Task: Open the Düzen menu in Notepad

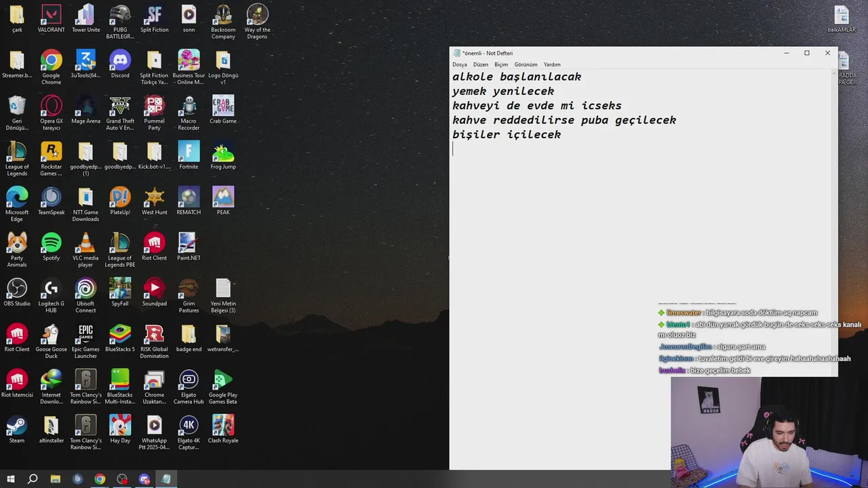Action: point(481,64)
